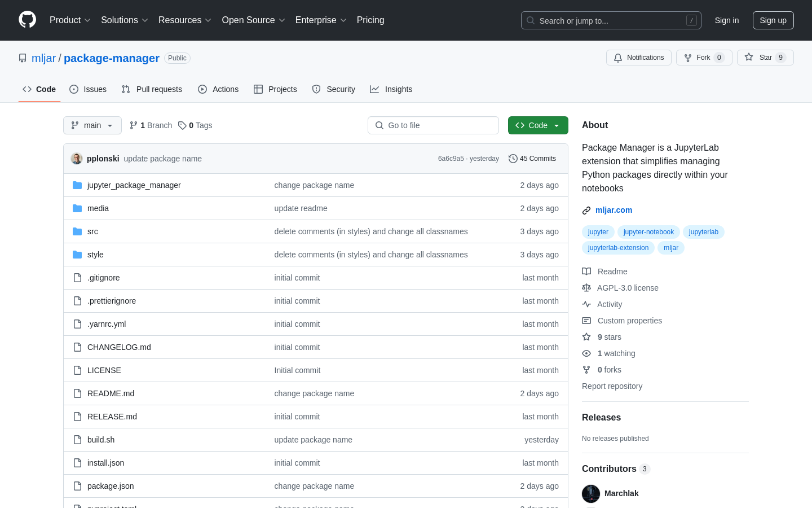
Task: Switch to the Insights tab
Action: (391, 89)
